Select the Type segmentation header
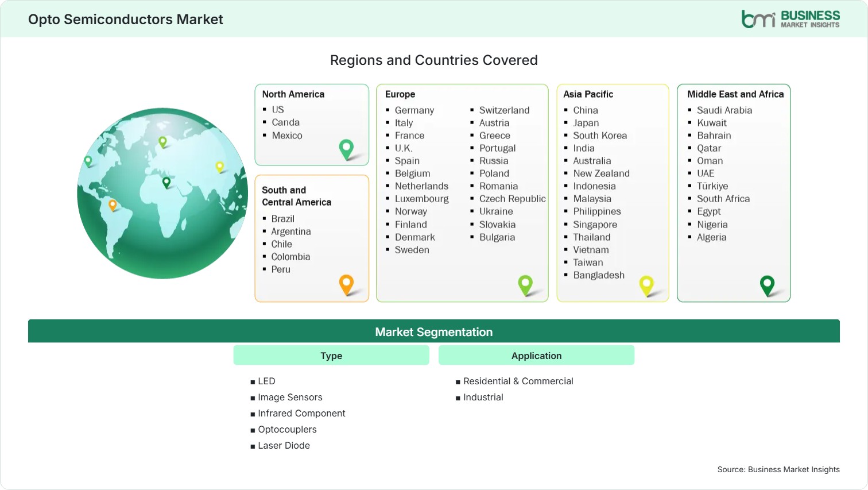This screenshot has width=868, height=490. pos(331,356)
